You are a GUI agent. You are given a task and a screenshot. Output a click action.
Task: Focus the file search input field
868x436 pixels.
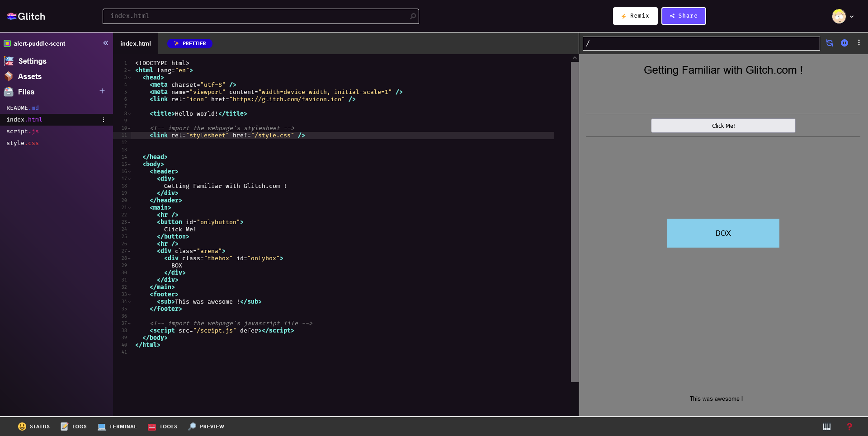click(258, 16)
